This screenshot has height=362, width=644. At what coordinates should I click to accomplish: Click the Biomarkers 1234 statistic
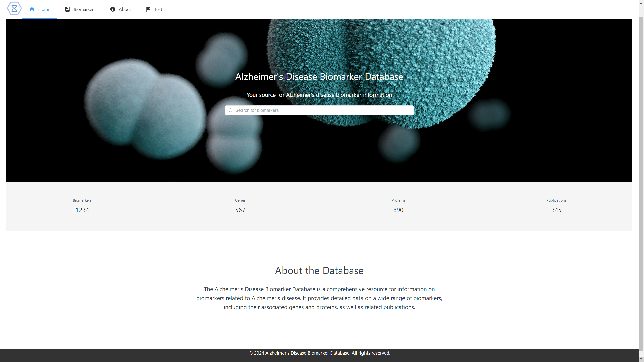[82, 206]
